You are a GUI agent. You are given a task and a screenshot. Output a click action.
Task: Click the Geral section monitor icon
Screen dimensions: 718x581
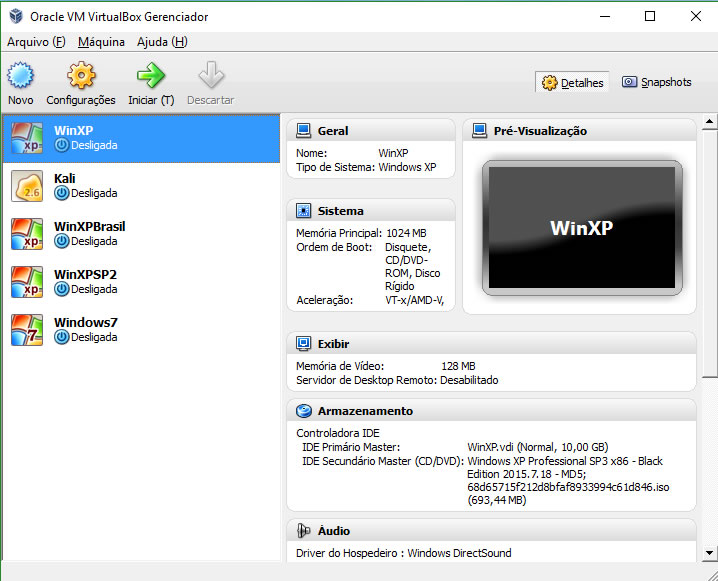pos(303,131)
